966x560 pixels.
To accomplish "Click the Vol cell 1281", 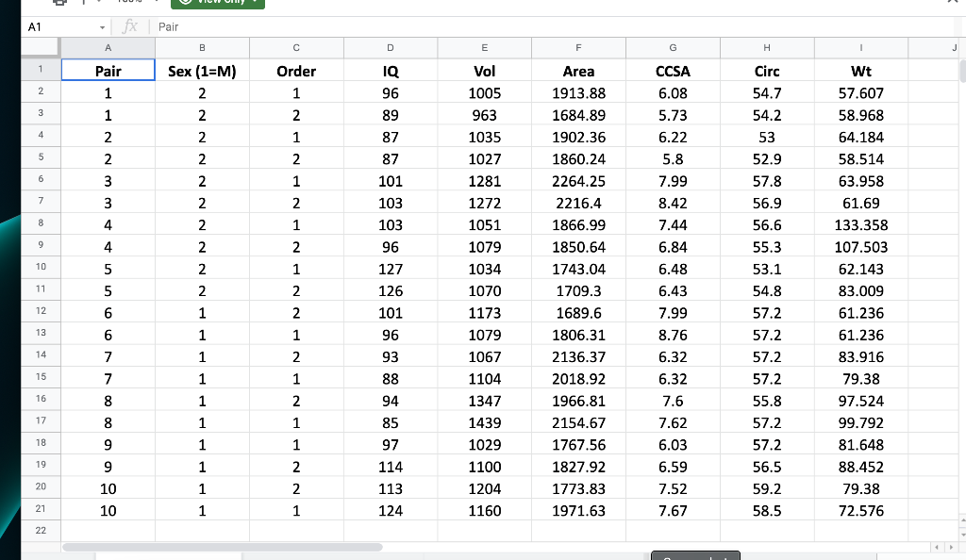I will pyautogui.click(x=485, y=181).
